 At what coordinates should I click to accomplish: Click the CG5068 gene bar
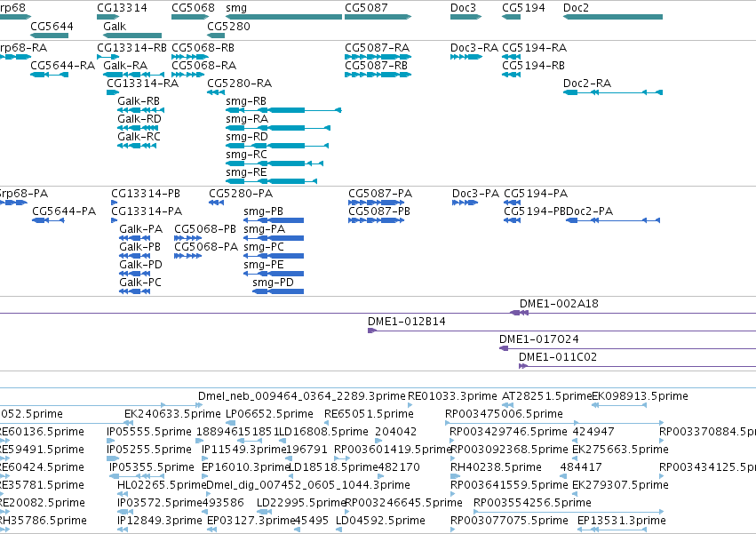pyautogui.click(x=190, y=17)
